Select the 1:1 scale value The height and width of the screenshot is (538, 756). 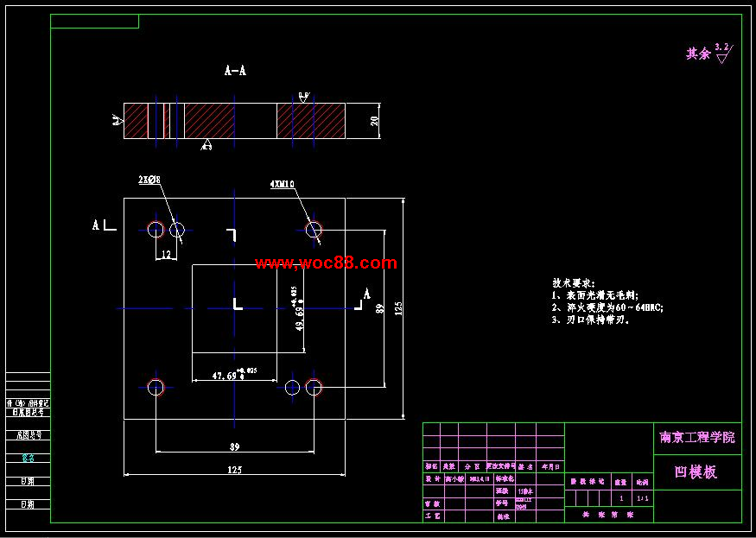coord(643,498)
